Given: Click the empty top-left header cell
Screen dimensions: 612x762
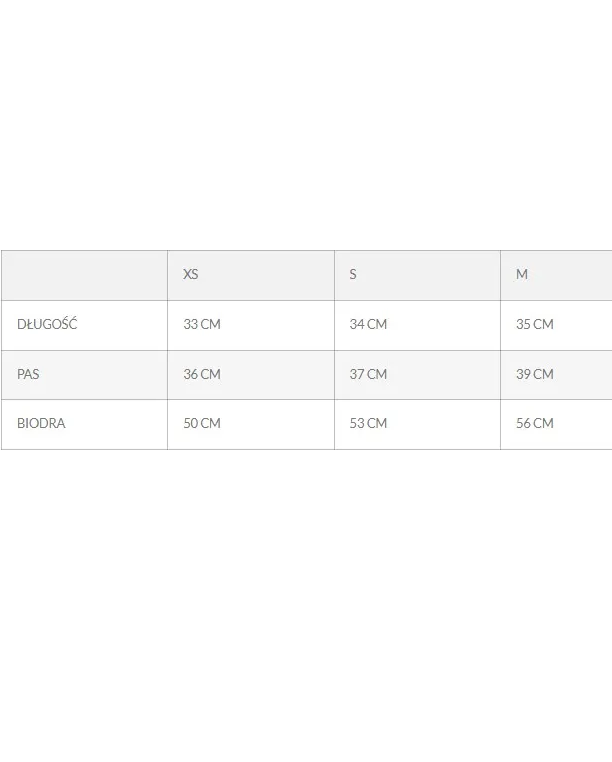Looking at the screenshot, I should point(84,275).
